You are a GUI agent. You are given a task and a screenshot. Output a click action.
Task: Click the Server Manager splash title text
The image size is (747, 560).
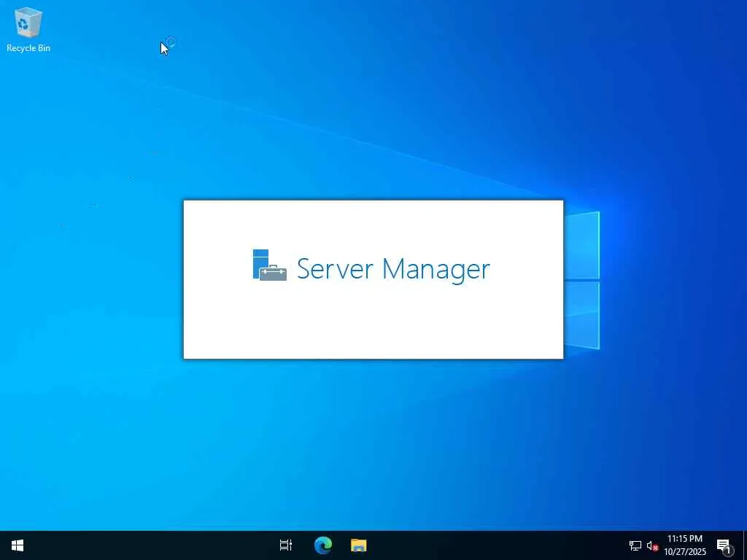click(393, 269)
